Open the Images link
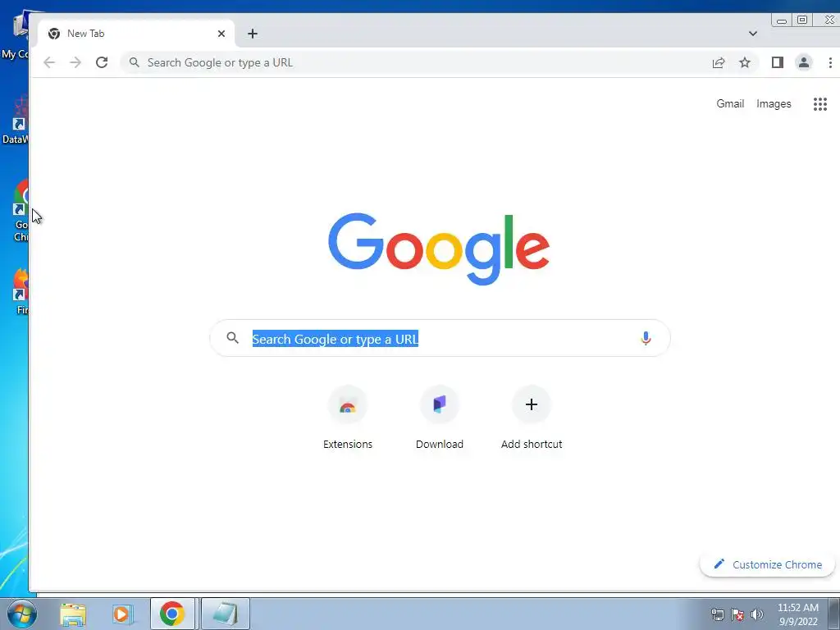Screen dimensions: 840x630 point(774,104)
